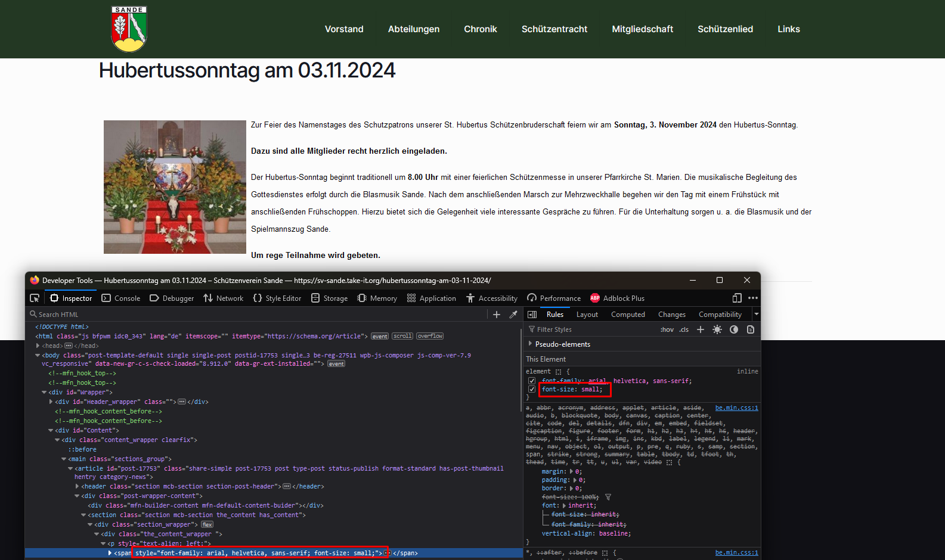
Task: Open the Performance panel
Action: (554, 298)
